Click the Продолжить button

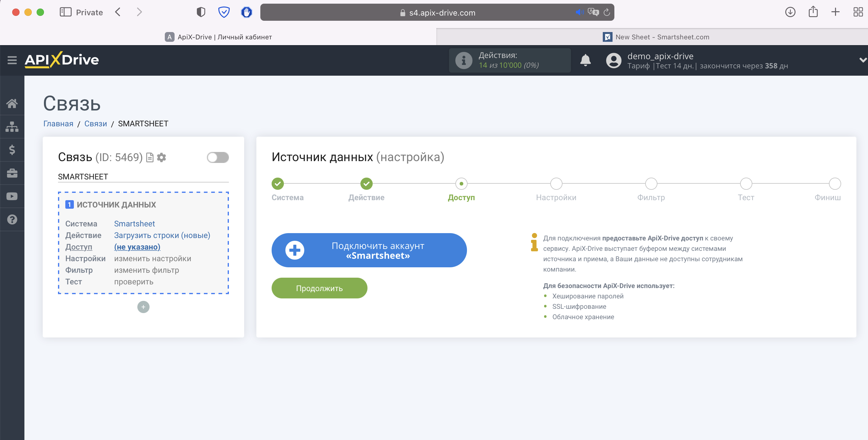click(x=319, y=288)
